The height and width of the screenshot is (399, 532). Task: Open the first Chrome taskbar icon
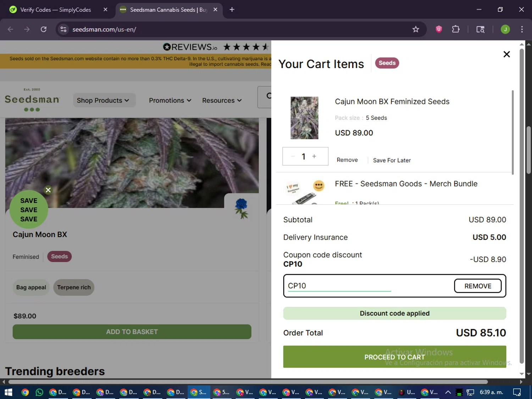(x=25, y=392)
